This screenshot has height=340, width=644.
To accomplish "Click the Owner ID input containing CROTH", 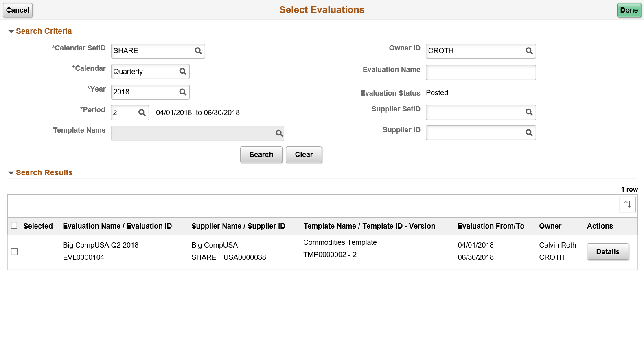I will pyautogui.click(x=481, y=51).
